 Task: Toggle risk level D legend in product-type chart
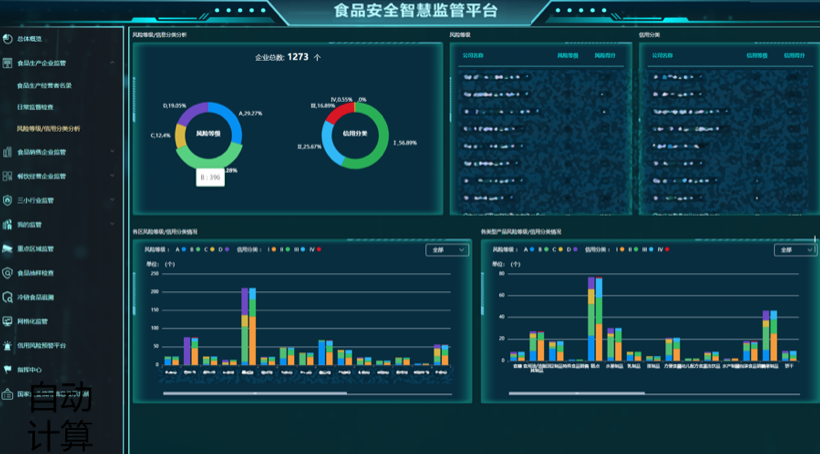[572, 250]
